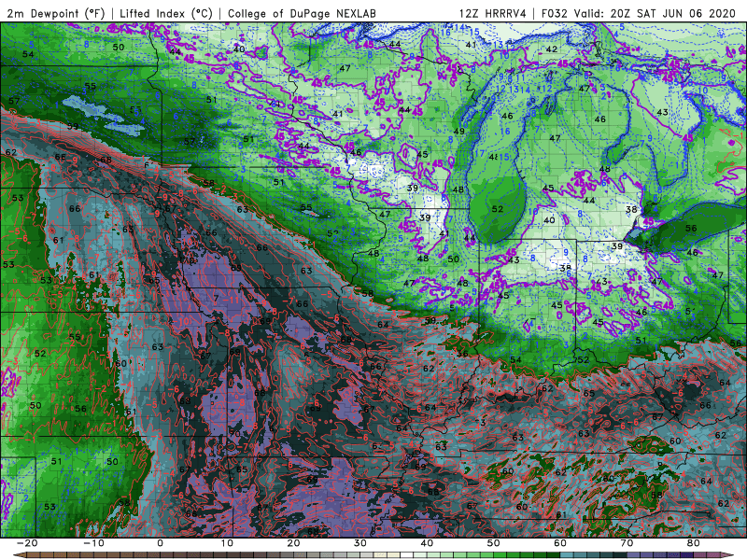Click the 80 value on the color scale

[x=694, y=543]
